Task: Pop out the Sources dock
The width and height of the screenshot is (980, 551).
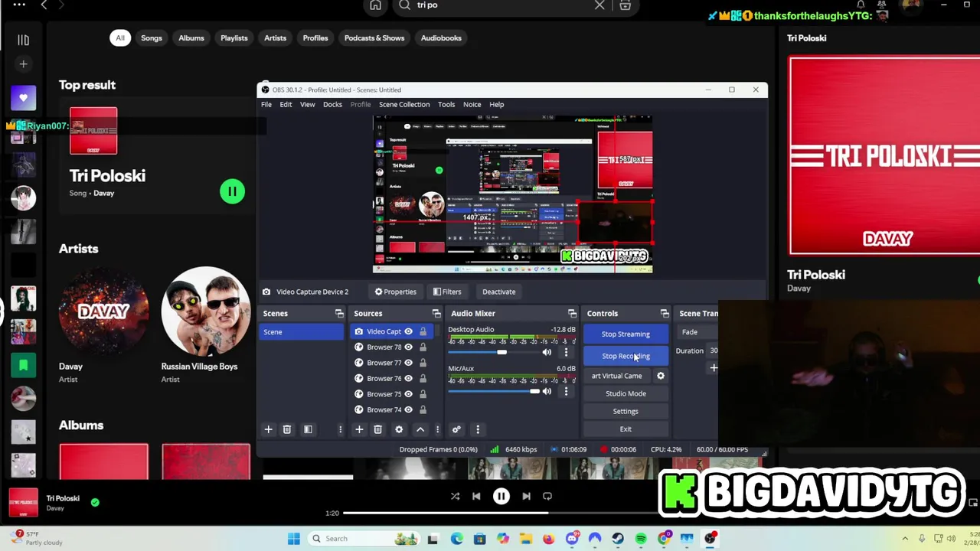Action: click(436, 314)
